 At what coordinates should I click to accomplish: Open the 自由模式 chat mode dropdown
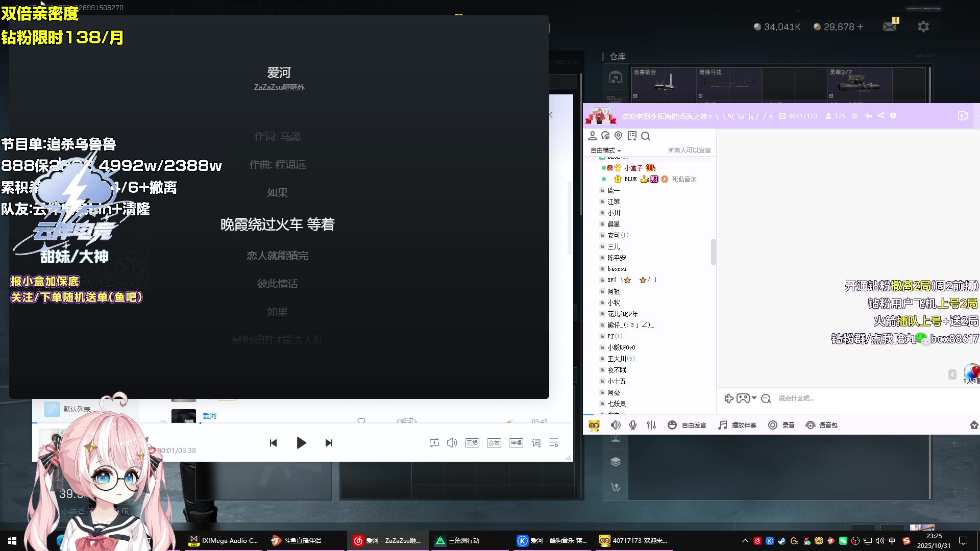[x=605, y=151]
